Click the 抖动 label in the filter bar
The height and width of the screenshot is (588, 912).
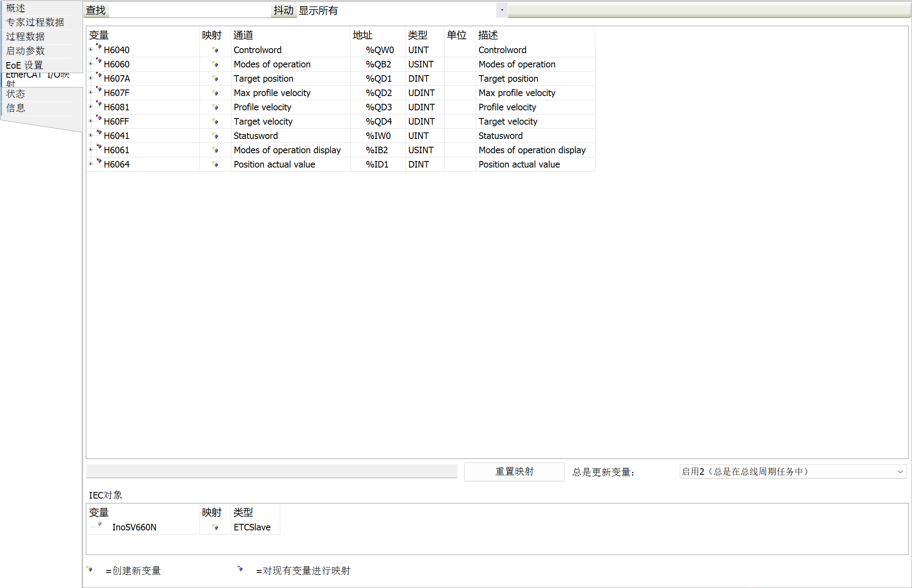(x=284, y=10)
